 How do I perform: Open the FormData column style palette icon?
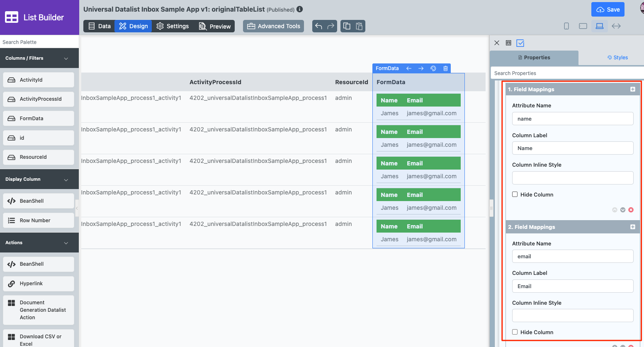[433, 68]
